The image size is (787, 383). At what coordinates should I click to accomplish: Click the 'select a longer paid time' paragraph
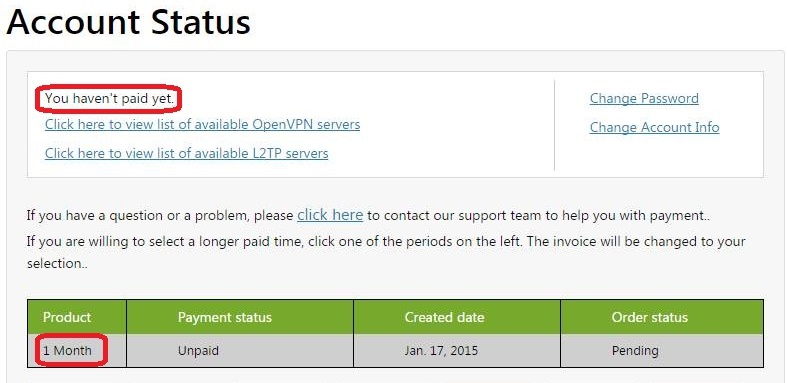[386, 252]
